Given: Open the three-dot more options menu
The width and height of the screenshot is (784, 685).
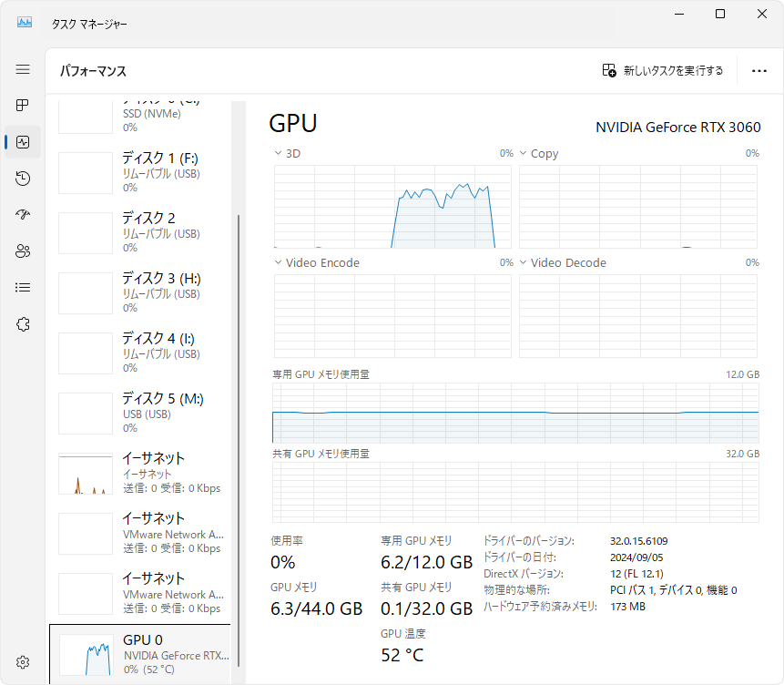Looking at the screenshot, I should 759,71.
